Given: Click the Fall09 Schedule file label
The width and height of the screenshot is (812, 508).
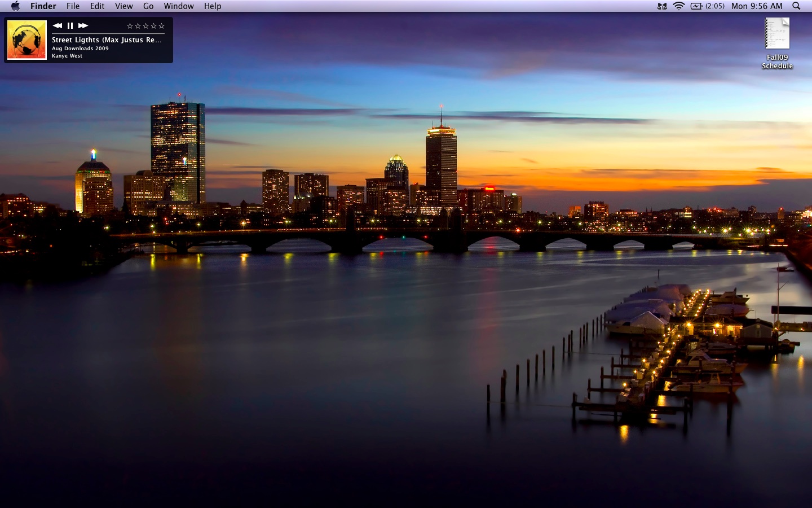Looking at the screenshot, I should 777,62.
